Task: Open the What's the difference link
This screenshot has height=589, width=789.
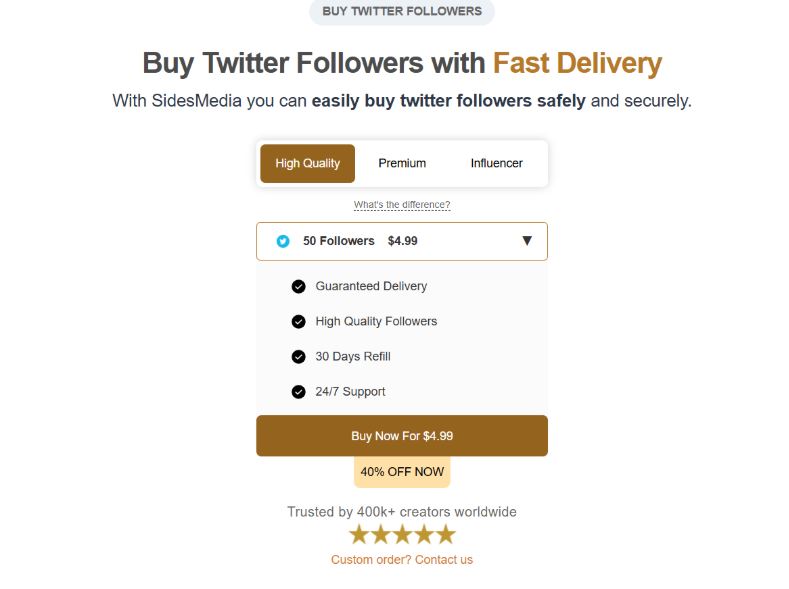Action: coord(402,205)
